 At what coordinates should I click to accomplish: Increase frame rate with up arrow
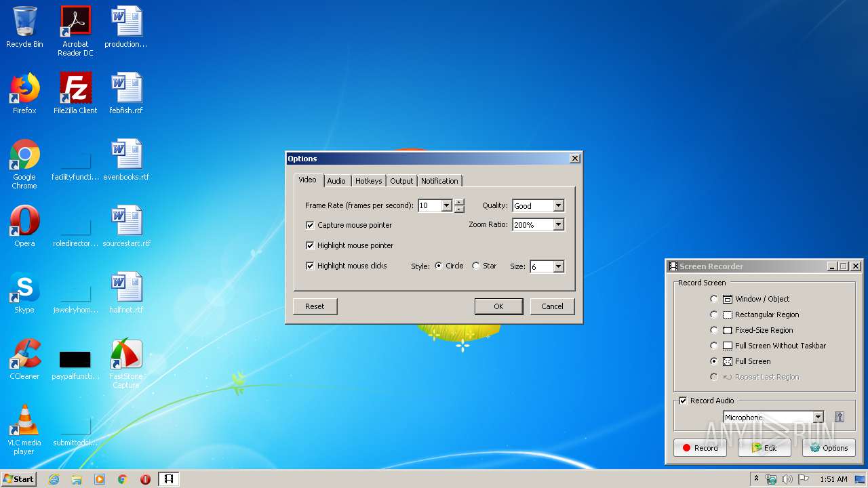coord(459,203)
